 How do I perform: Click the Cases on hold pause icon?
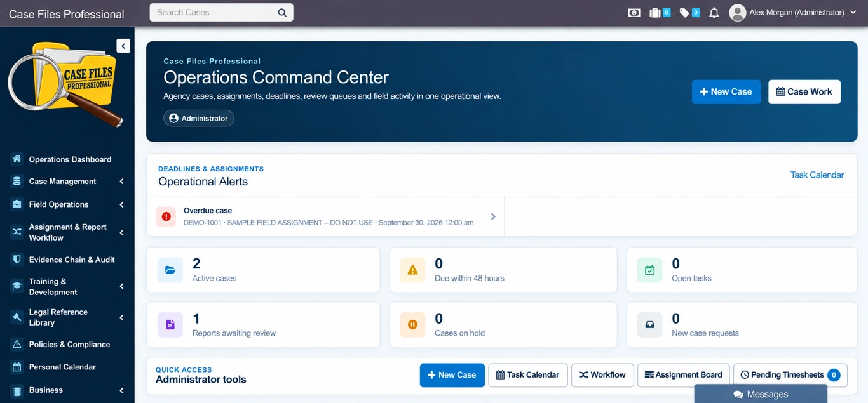[412, 325]
